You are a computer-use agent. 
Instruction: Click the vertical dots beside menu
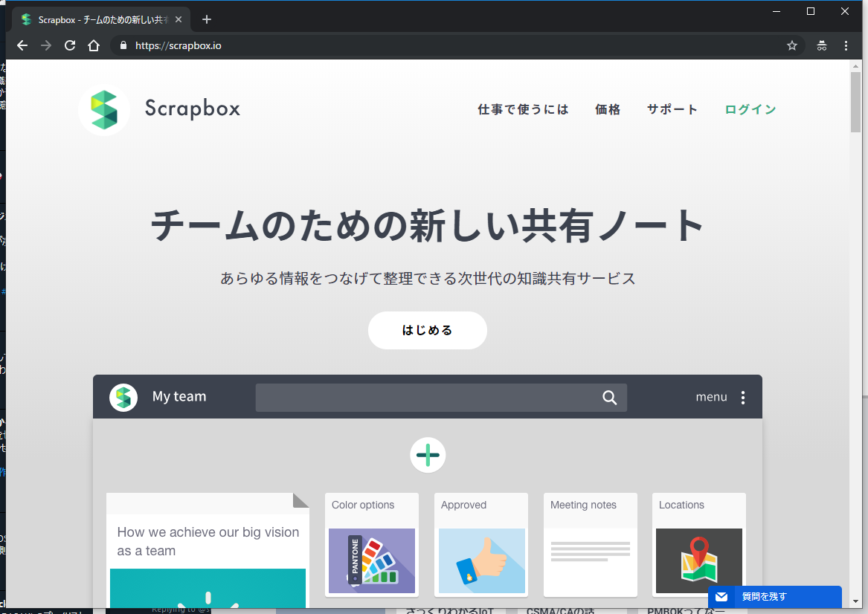(x=743, y=397)
